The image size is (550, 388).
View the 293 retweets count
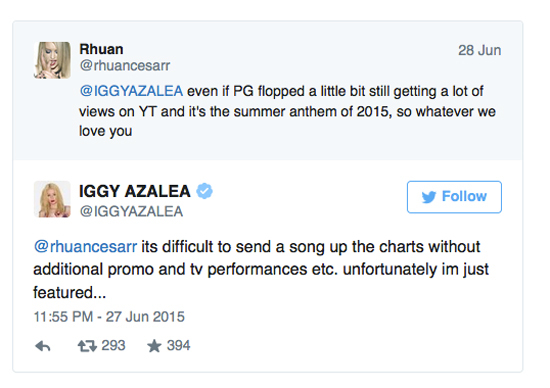point(113,346)
